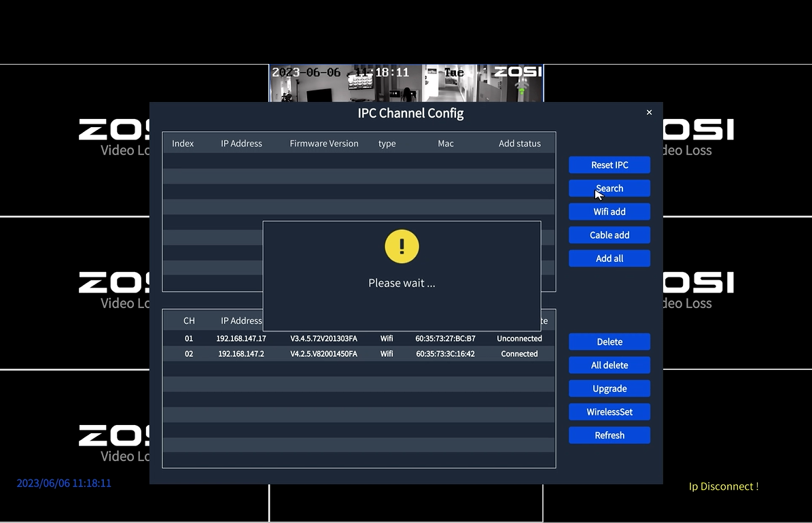Click lower table IP Address header
Viewport: 812px width, 523px height.
click(241, 321)
